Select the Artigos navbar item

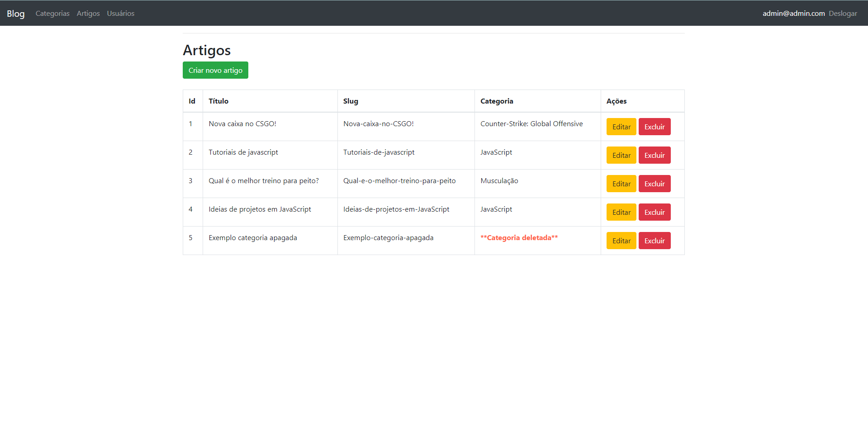(x=88, y=13)
